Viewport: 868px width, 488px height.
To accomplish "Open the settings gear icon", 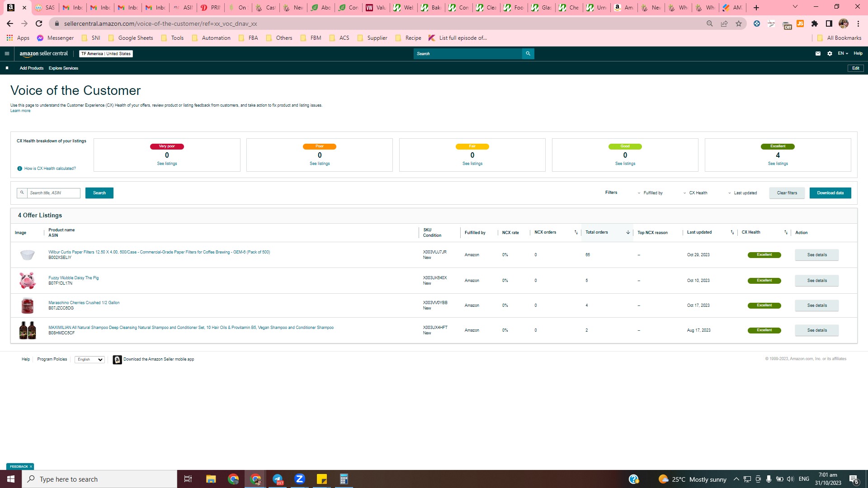I will point(830,54).
